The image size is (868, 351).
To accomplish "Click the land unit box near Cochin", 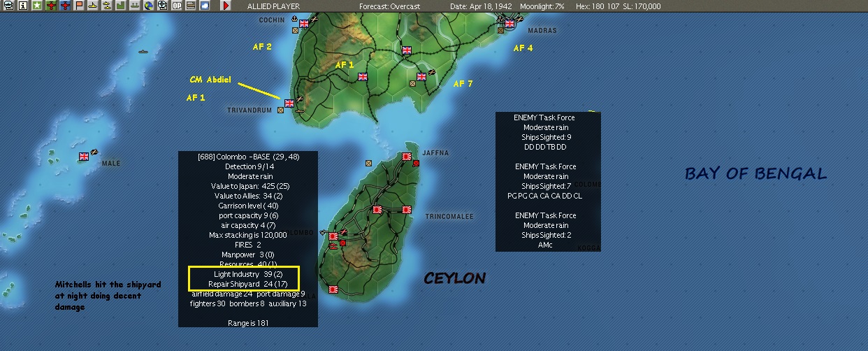I will 295,31.
